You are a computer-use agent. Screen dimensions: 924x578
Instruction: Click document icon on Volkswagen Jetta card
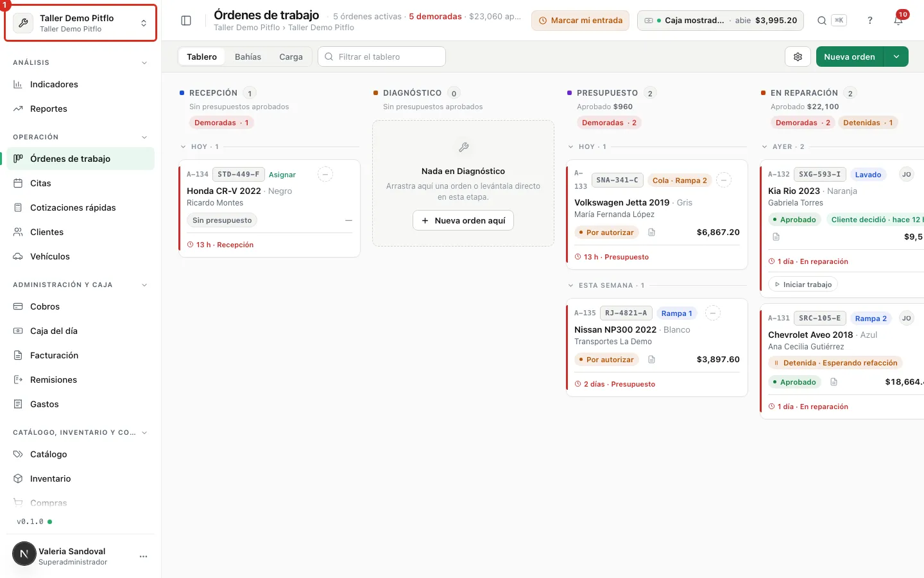(x=651, y=232)
